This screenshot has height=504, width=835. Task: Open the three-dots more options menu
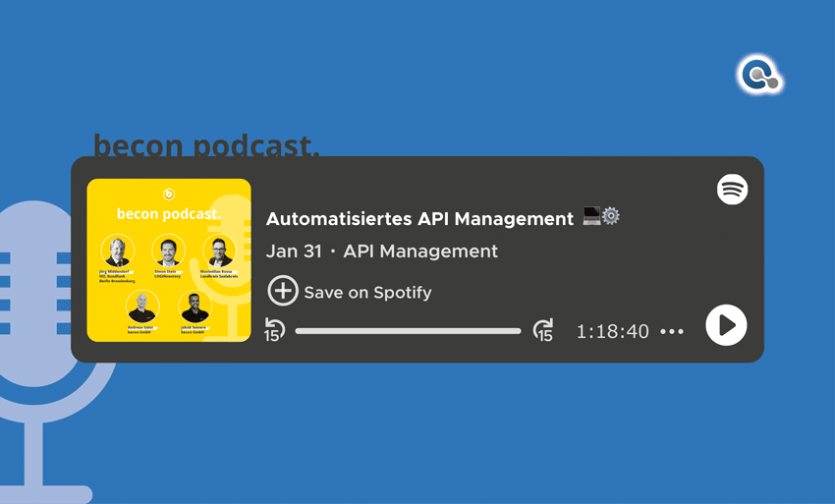point(672,332)
